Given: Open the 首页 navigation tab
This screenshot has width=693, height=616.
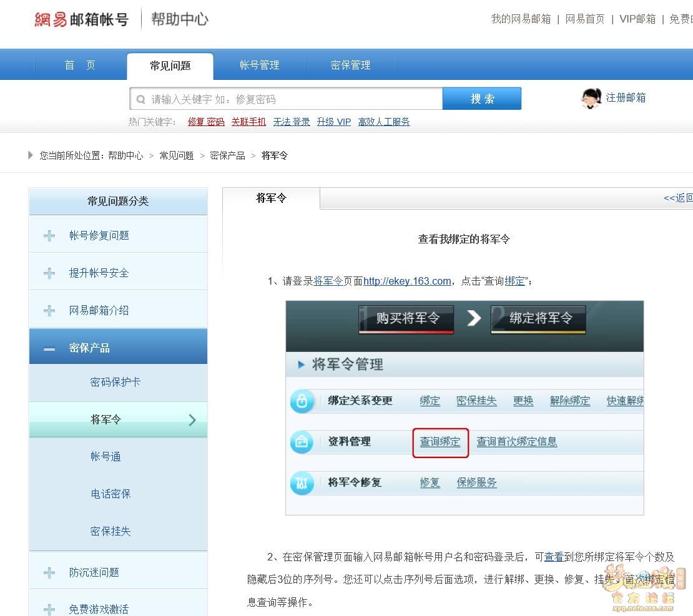Looking at the screenshot, I should coord(80,66).
